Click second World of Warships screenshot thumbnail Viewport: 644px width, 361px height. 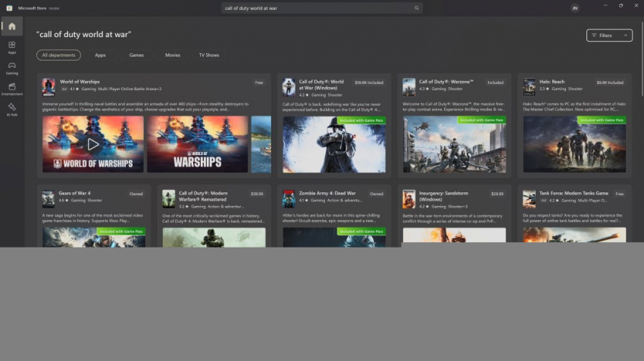(198, 144)
